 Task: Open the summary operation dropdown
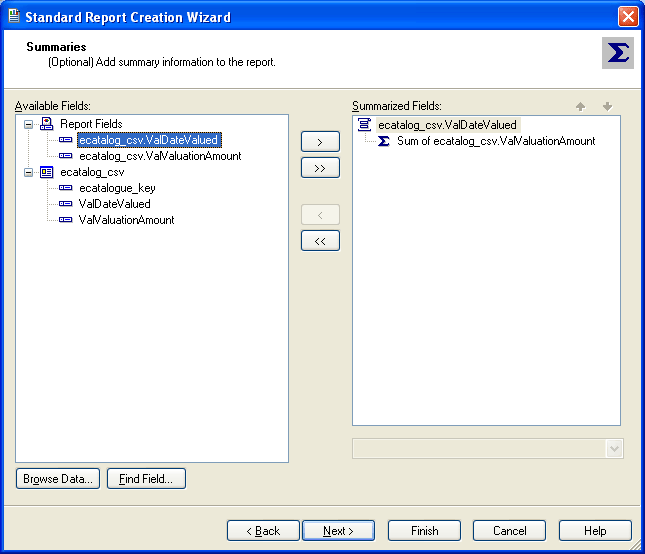614,449
